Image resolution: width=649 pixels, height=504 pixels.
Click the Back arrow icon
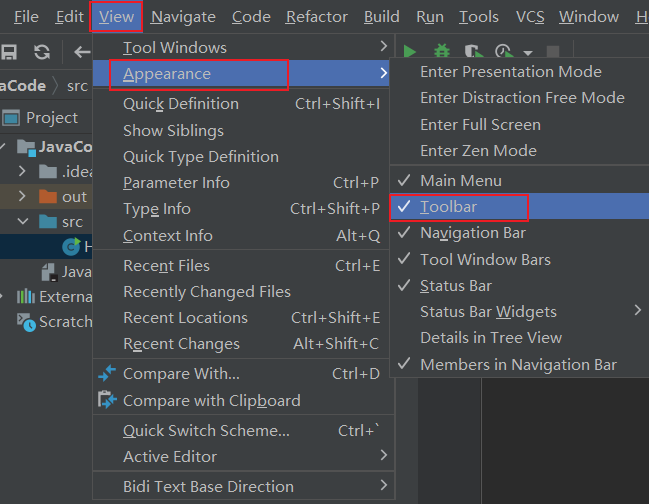point(80,52)
